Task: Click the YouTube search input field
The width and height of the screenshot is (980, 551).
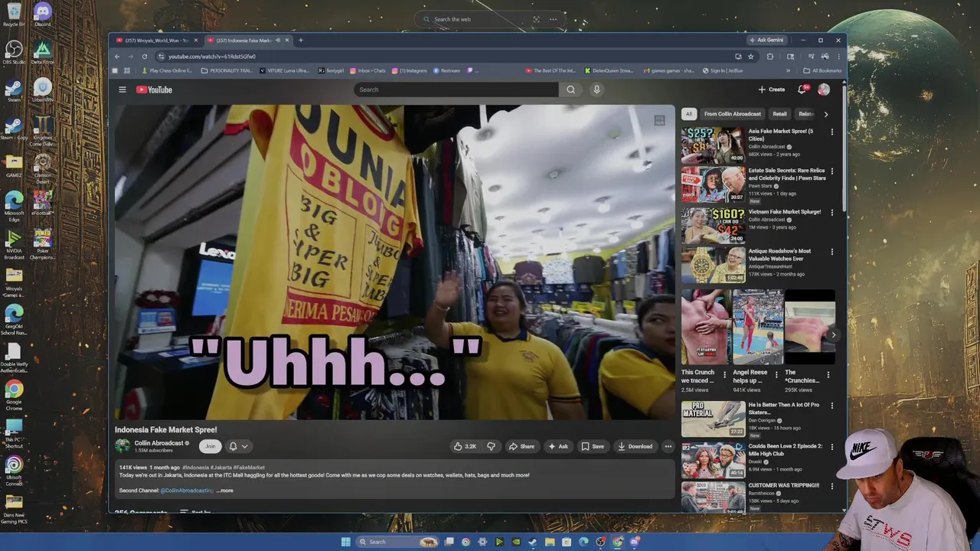Action: click(456, 90)
